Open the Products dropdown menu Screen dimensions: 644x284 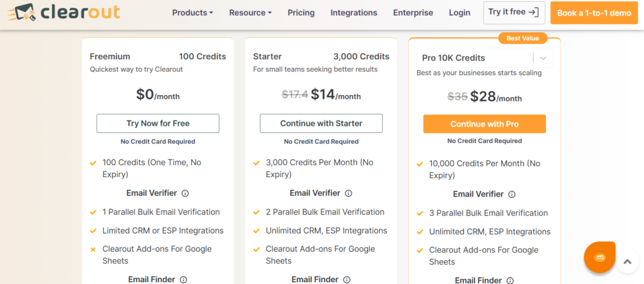pyautogui.click(x=192, y=13)
